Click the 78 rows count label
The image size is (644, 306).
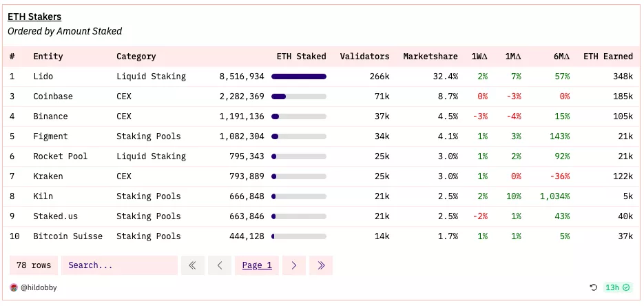33,265
